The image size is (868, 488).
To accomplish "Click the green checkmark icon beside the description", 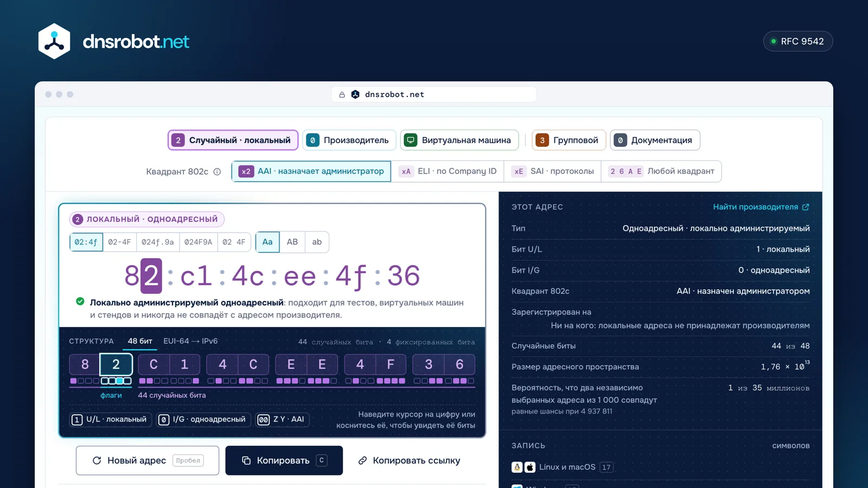I will point(80,301).
